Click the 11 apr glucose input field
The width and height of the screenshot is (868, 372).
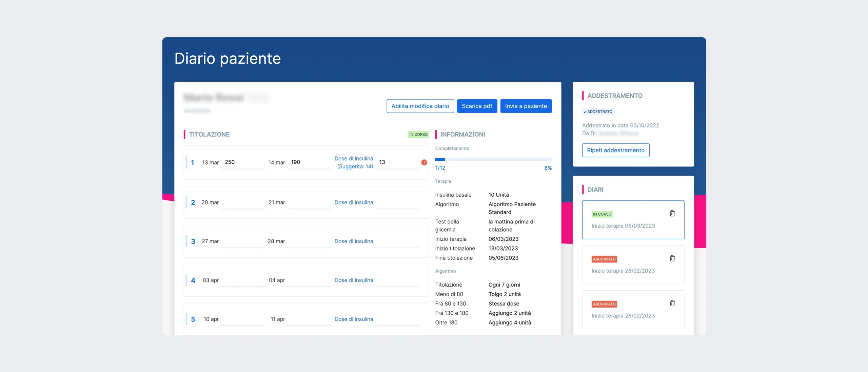click(x=309, y=319)
